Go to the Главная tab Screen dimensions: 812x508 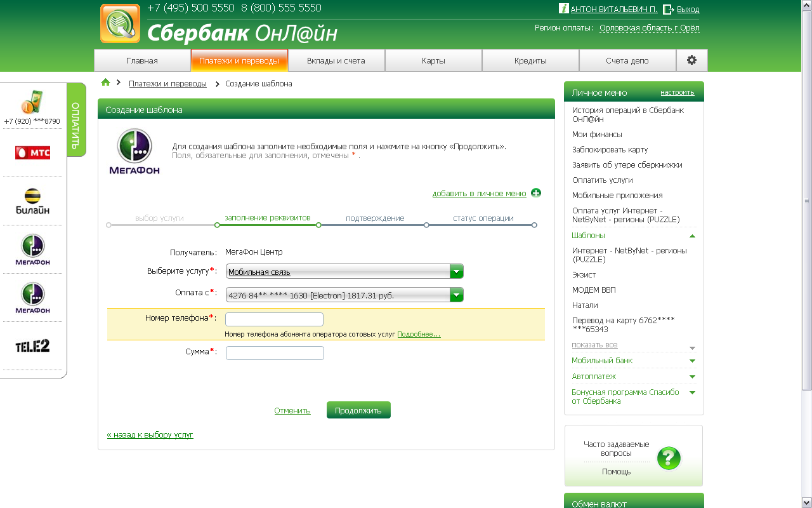coord(142,60)
